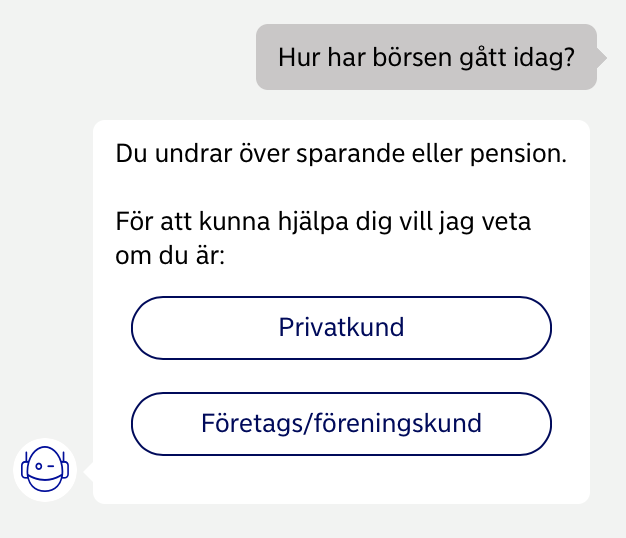Viewport: 626px width, 538px height.
Task: Click the word 'pension' in bot reply
Action: point(515,154)
